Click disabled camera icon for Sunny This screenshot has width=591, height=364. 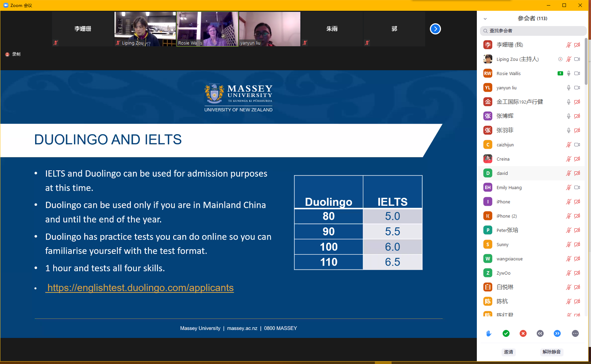[x=577, y=244]
